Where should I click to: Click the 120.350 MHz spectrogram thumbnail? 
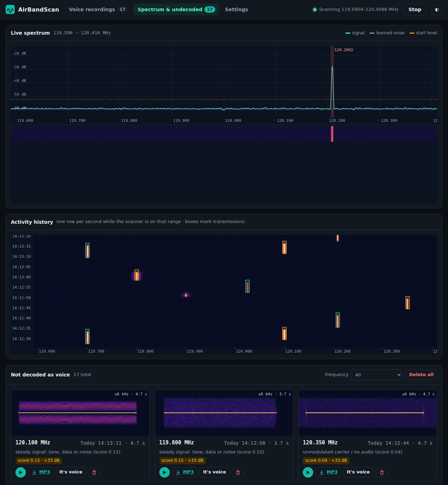tap(367, 413)
